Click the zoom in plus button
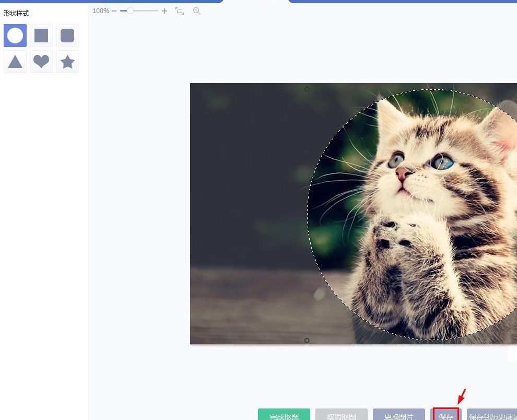This screenshot has width=517, height=420. 164,11
